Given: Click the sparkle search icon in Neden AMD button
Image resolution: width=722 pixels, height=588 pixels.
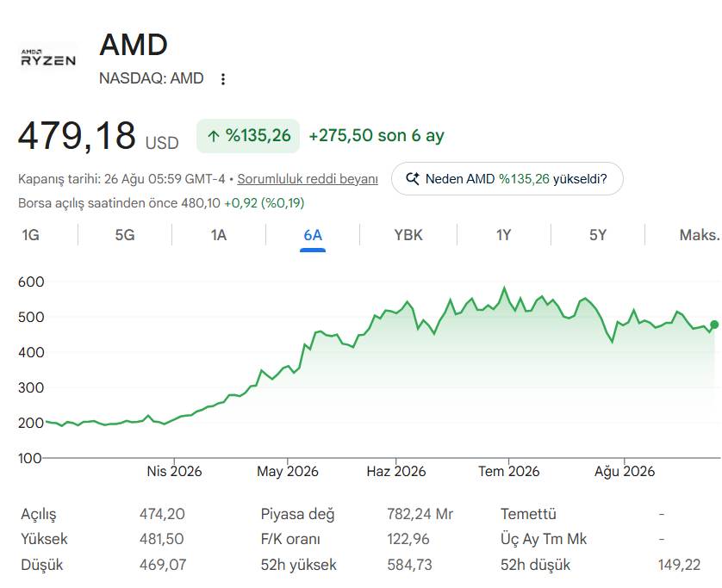Looking at the screenshot, I should coord(413,178).
